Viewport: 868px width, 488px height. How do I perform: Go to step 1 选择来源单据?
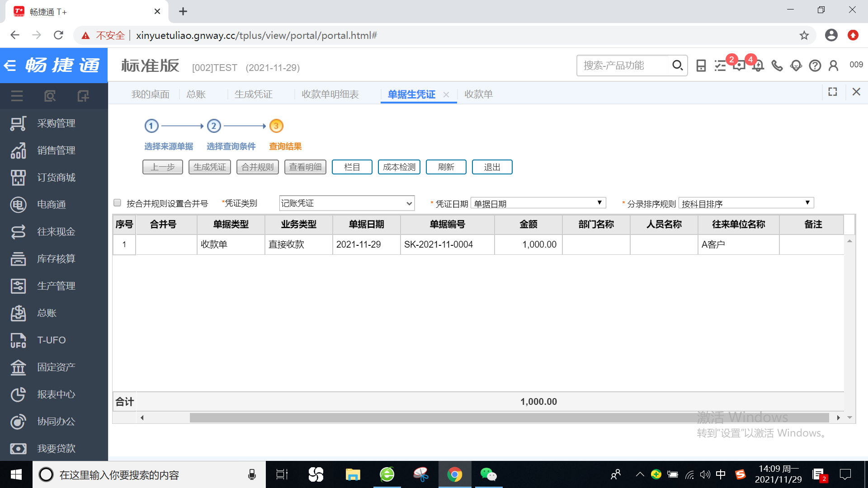tap(151, 126)
